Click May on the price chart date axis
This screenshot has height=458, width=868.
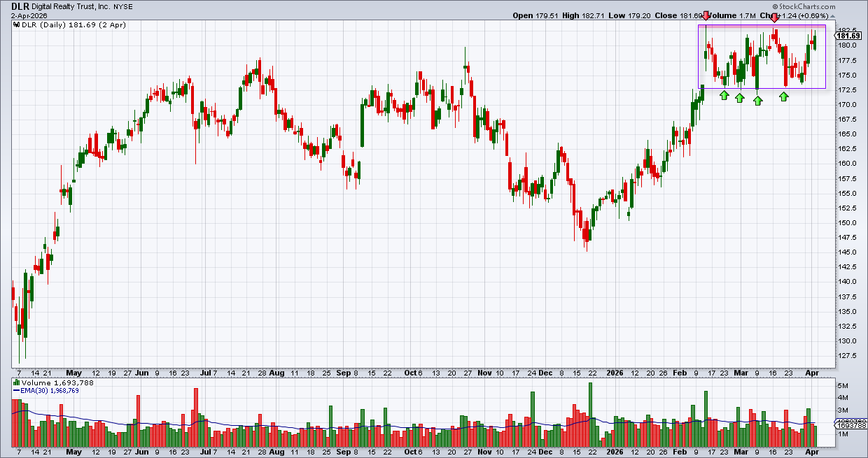click(x=74, y=373)
